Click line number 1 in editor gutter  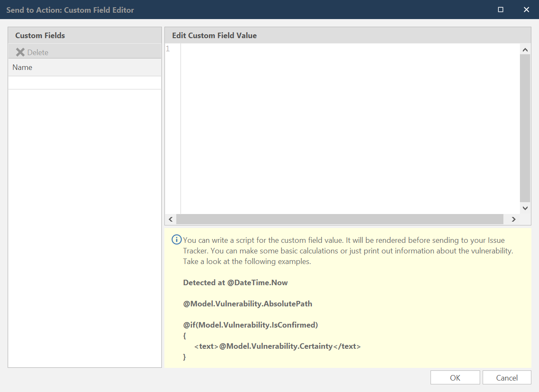168,49
